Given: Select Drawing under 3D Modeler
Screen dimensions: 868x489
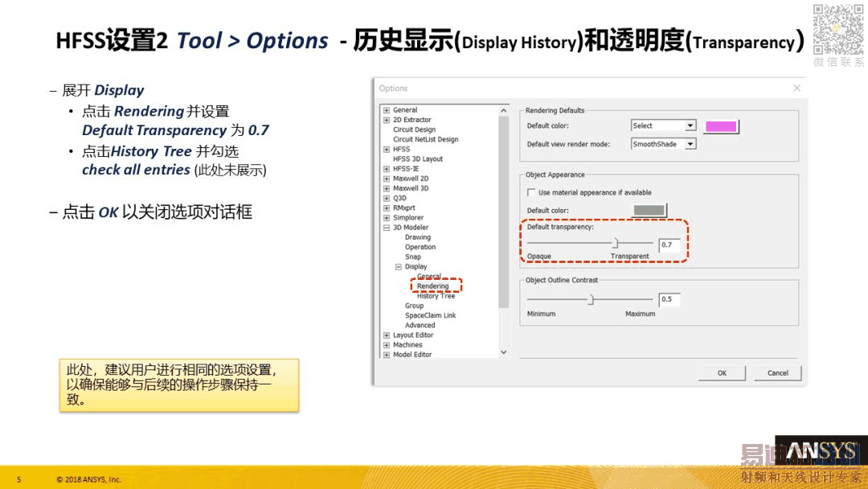Looking at the screenshot, I should coord(417,237).
